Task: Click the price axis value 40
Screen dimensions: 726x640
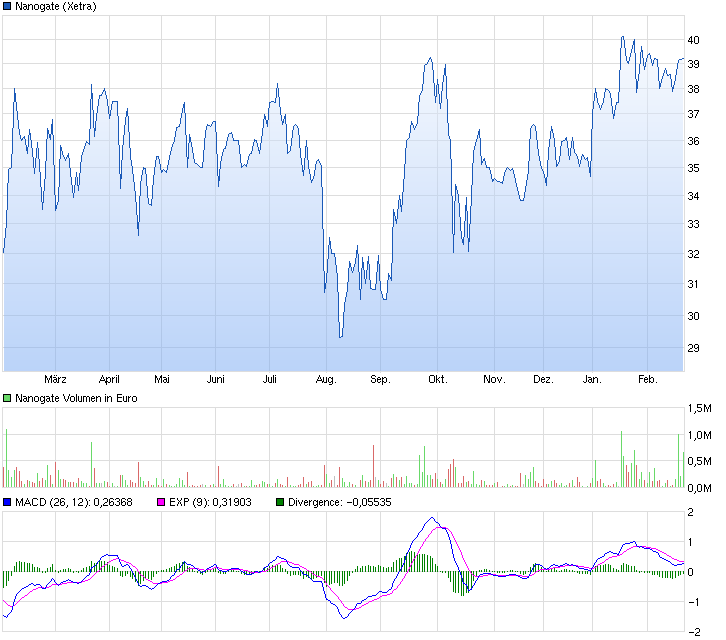Action: tap(693, 40)
